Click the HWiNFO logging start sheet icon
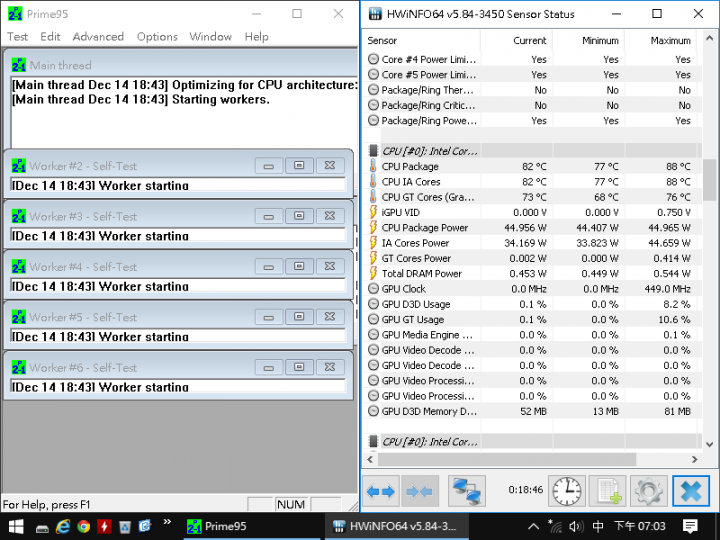The image size is (720, 540). coord(608,491)
